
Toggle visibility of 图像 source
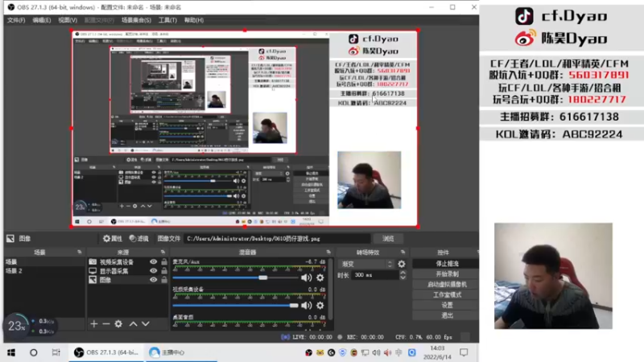coord(153,280)
